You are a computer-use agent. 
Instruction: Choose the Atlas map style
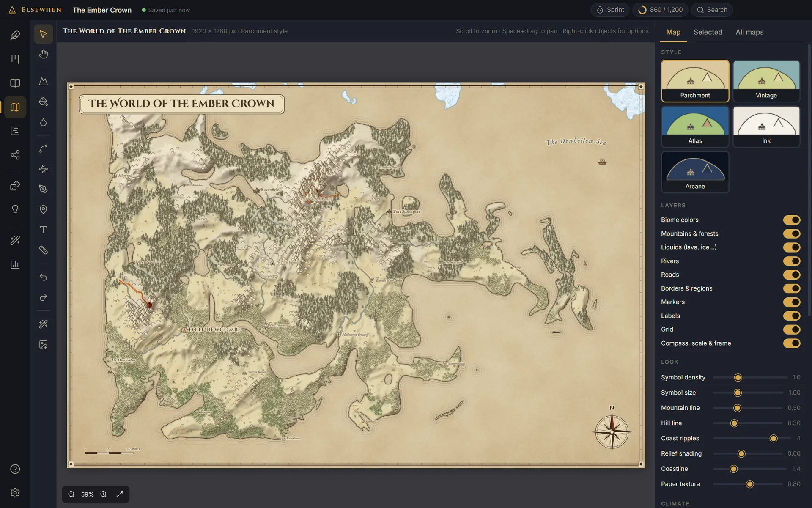coord(695,126)
